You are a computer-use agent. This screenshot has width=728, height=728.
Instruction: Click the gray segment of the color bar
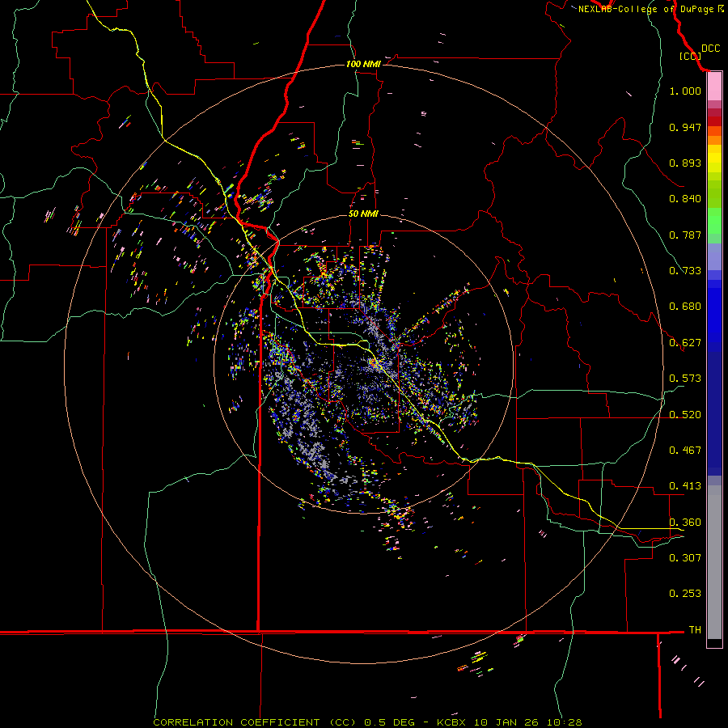coord(714,562)
